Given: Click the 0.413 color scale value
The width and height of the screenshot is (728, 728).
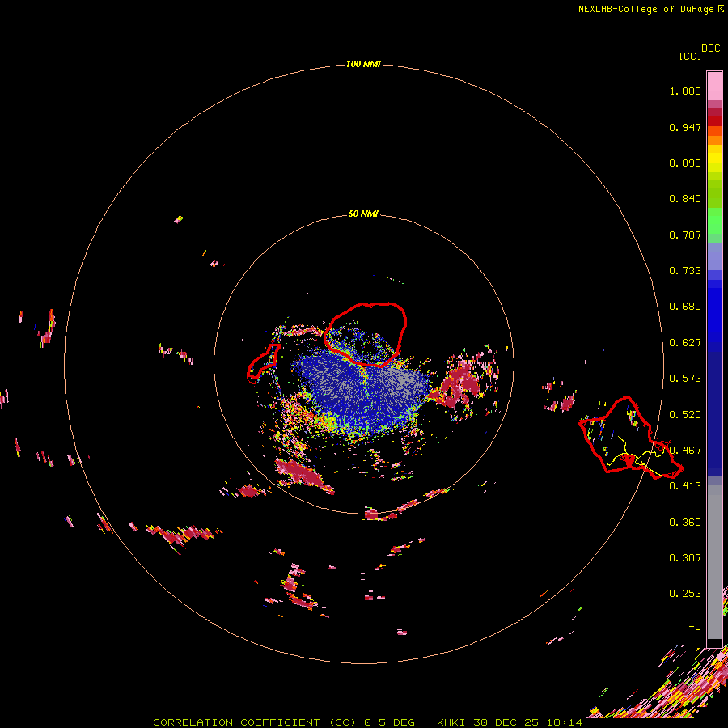Looking at the screenshot, I should point(685,486).
